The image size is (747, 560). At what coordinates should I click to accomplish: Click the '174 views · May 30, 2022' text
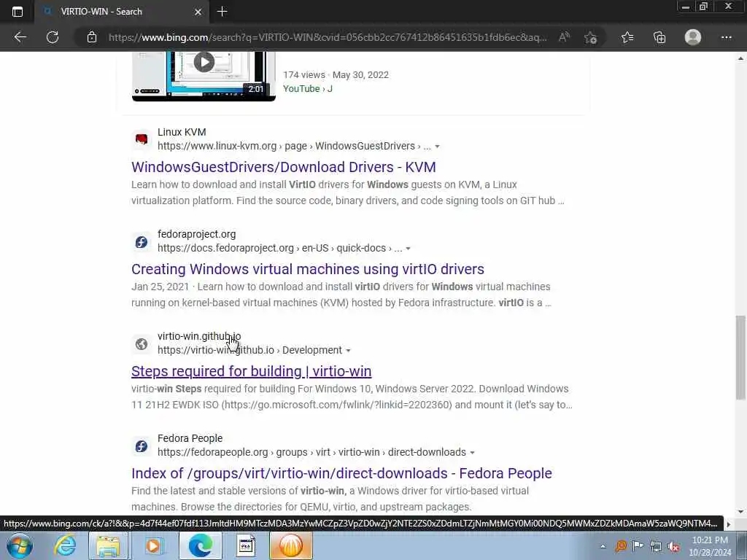pyautogui.click(x=336, y=75)
